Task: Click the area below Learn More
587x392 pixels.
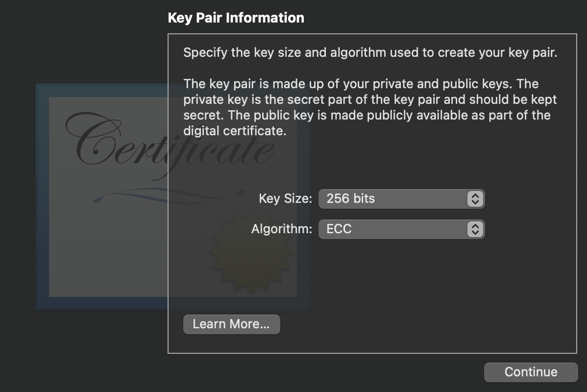Action: point(231,343)
